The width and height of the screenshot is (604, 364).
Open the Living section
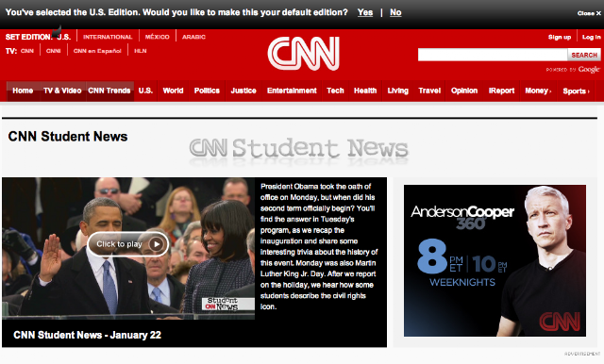[397, 91]
